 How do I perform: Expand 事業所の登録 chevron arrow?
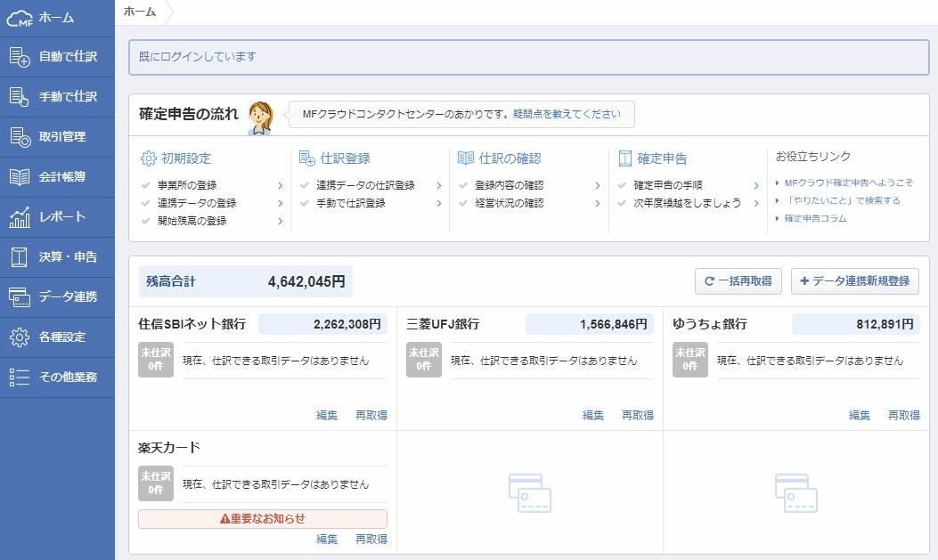point(280,186)
